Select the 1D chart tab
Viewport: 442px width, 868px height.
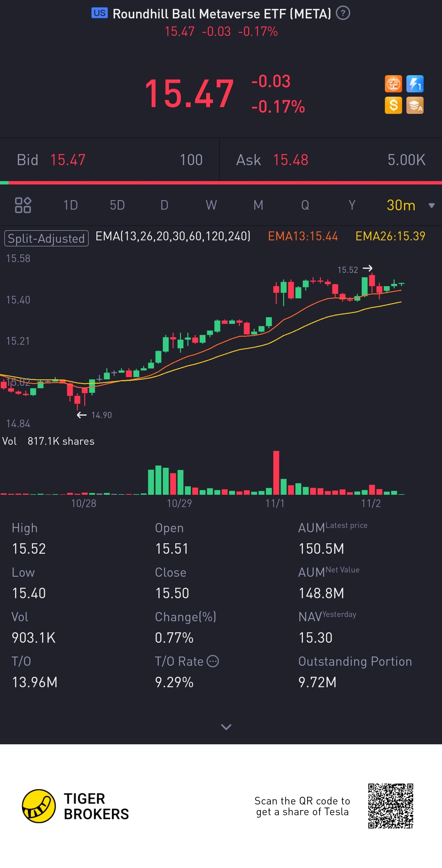[x=70, y=205]
